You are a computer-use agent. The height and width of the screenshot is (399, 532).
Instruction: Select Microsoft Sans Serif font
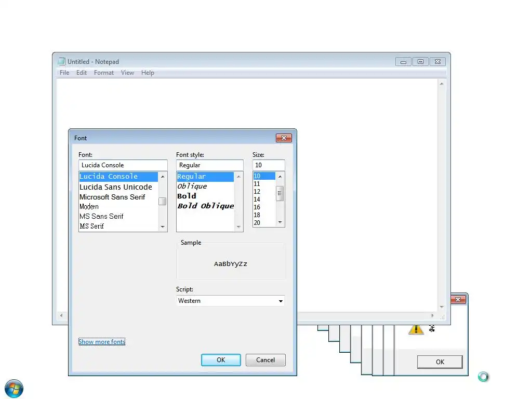[118, 197]
